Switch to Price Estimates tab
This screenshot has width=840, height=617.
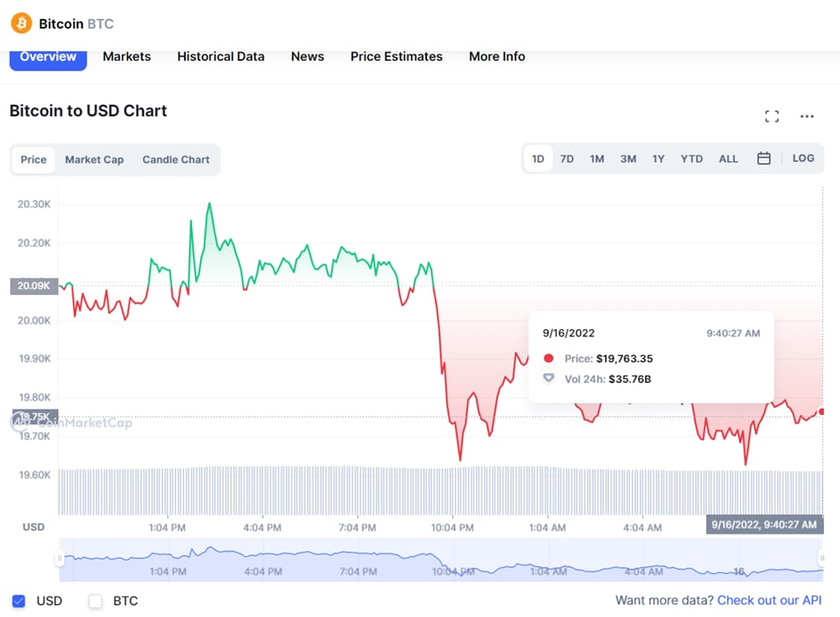(397, 57)
